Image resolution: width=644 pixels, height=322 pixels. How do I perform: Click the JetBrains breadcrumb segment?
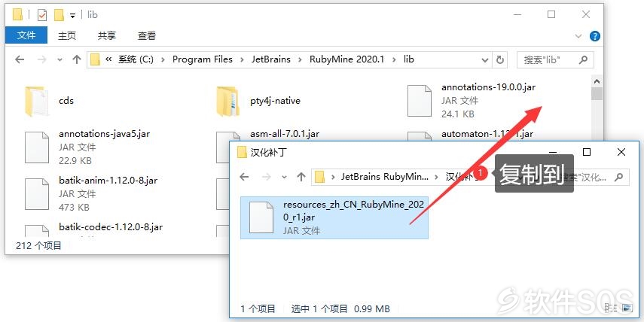271,59
